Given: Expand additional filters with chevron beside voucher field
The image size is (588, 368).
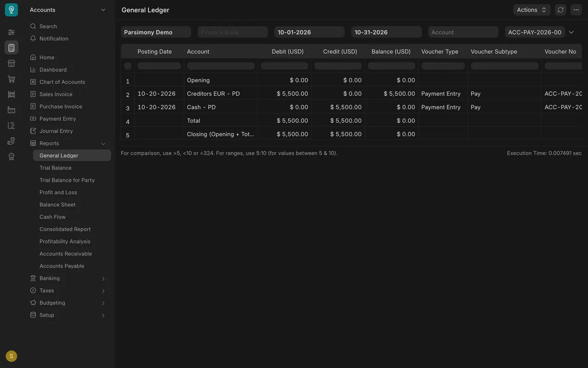Looking at the screenshot, I should point(571,32).
